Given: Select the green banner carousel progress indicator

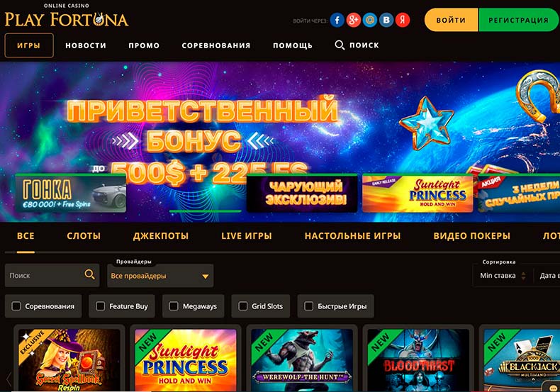Looking at the screenshot, I should (x=206, y=211).
